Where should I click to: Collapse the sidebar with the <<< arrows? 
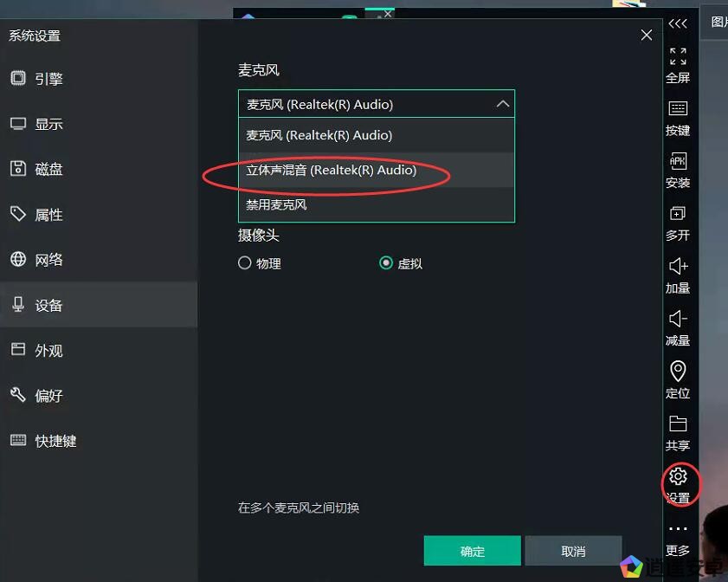[x=678, y=23]
